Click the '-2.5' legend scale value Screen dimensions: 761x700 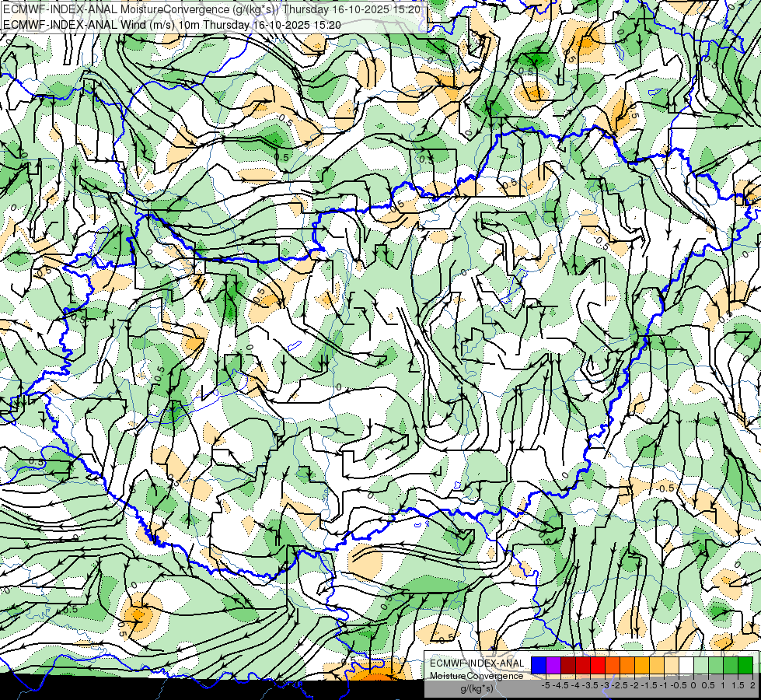pyautogui.click(x=620, y=685)
